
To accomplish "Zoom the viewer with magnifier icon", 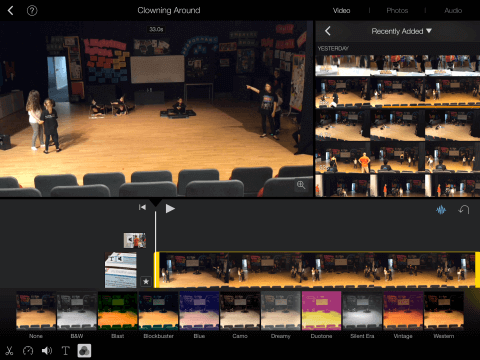I will pos(301,185).
